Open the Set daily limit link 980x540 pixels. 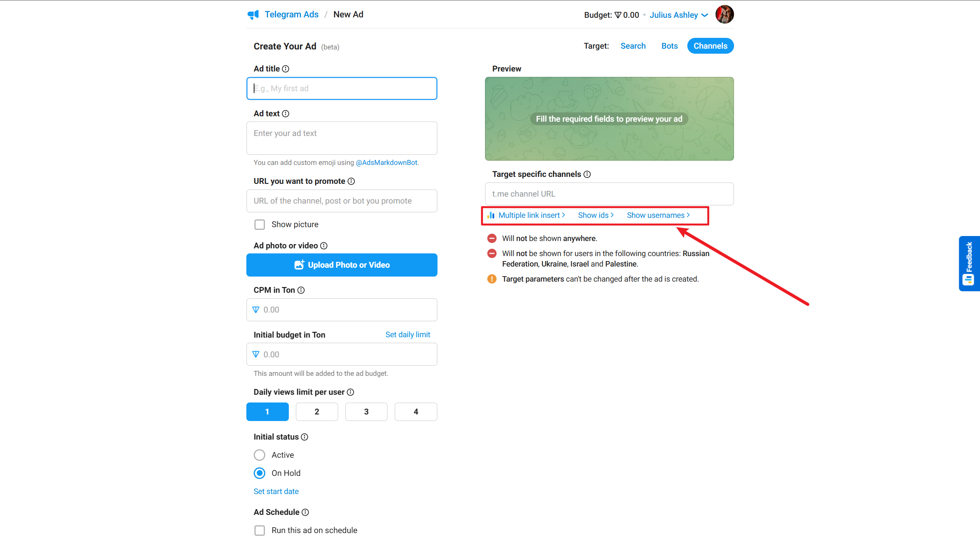coord(408,335)
